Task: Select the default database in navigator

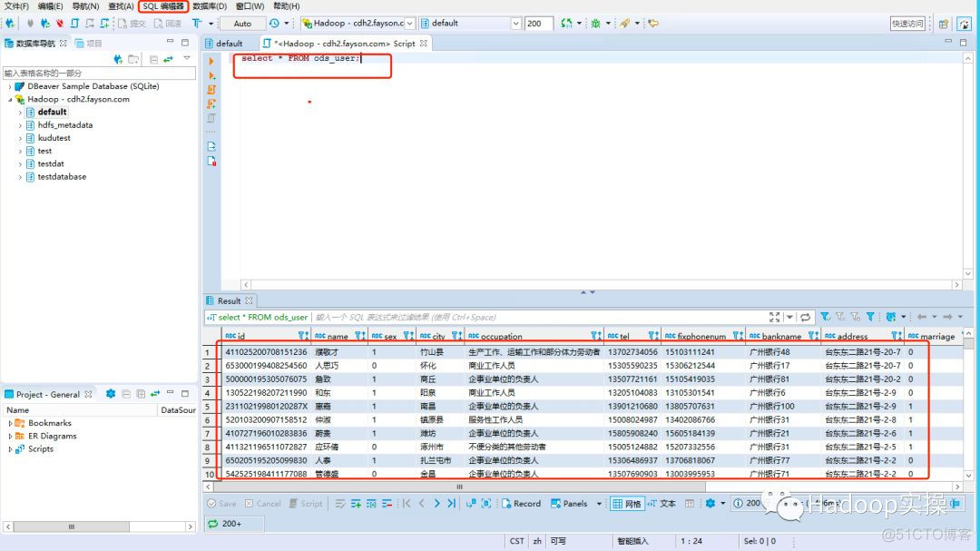Action: tap(52, 112)
